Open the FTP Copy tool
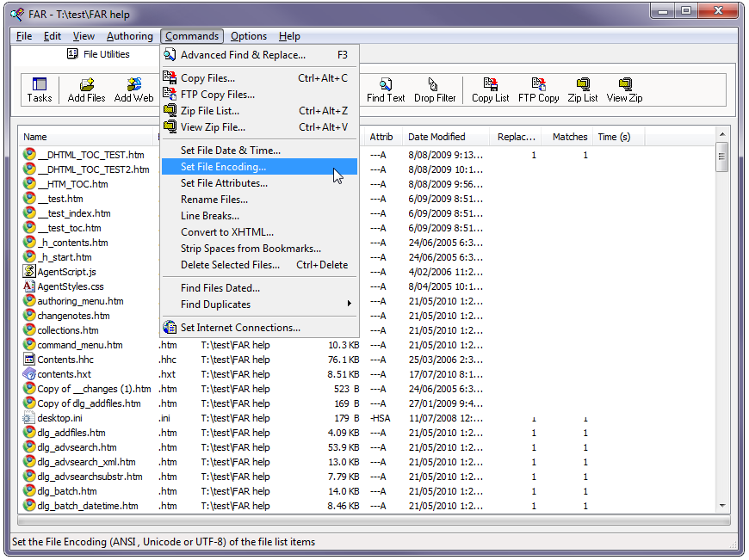 pos(538,89)
